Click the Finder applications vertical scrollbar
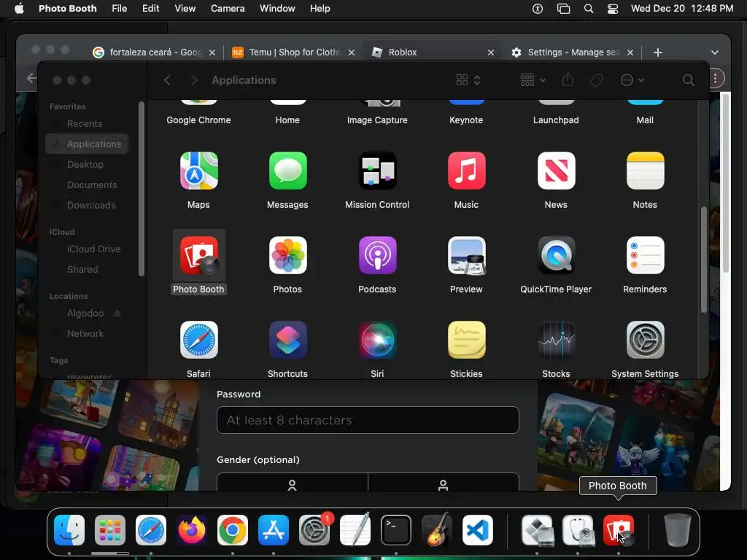The height and width of the screenshot is (560, 747). tap(704, 260)
